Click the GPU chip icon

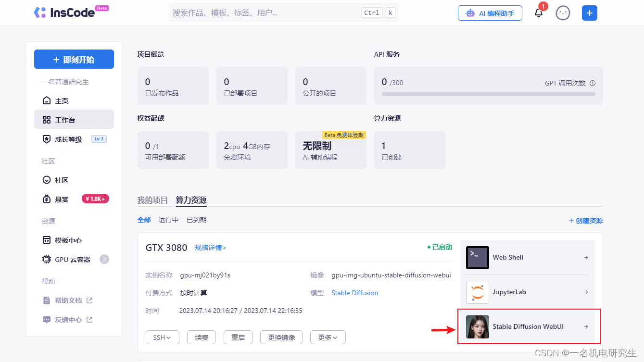coord(47,259)
